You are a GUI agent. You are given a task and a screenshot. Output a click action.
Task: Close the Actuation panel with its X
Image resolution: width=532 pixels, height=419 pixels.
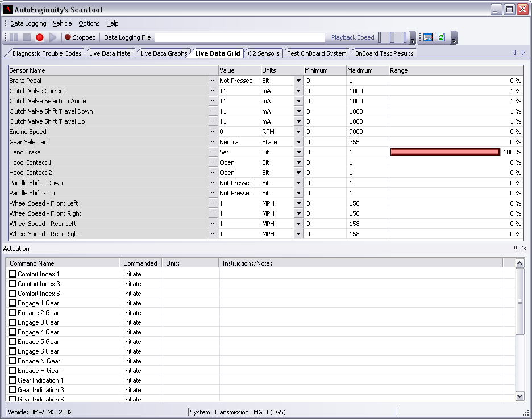click(524, 248)
